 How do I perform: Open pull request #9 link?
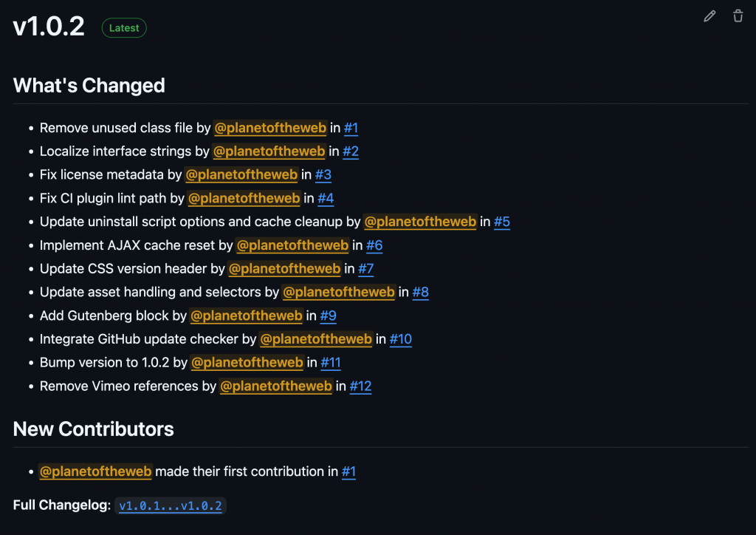[x=328, y=316]
